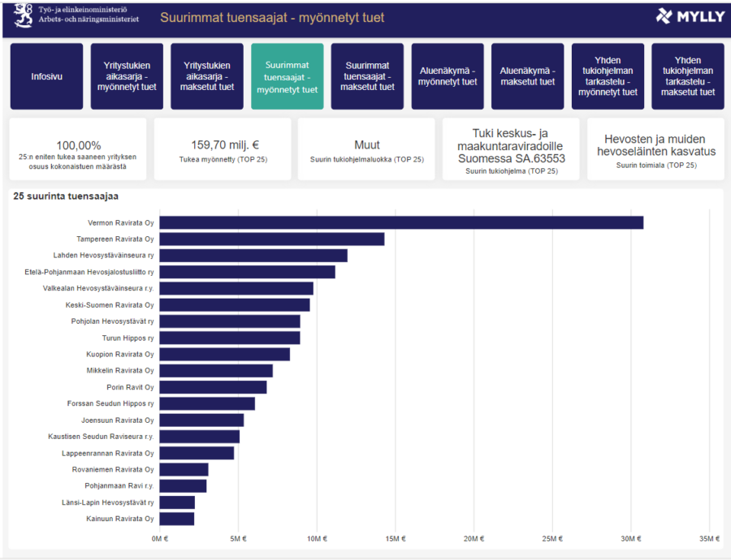Click the 'Kuopion Ravirata Oy' axis label
Image resolution: width=731 pixels, height=560 pixels.
120,355
